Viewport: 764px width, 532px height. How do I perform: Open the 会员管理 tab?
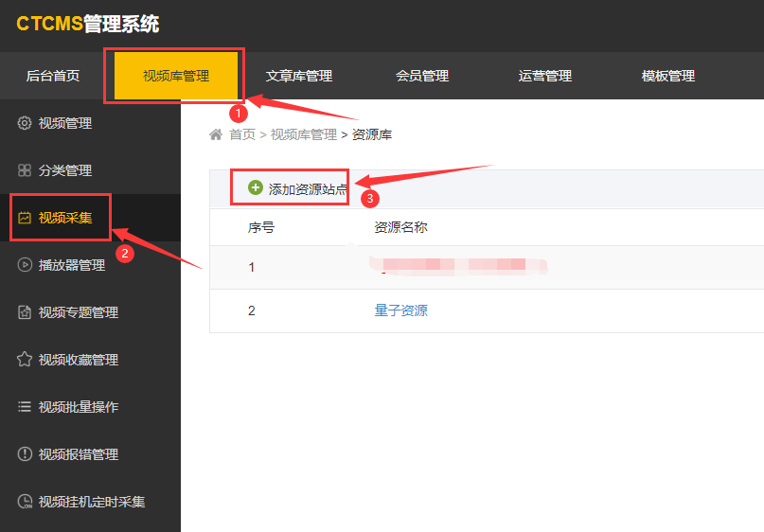pos(422,76)
